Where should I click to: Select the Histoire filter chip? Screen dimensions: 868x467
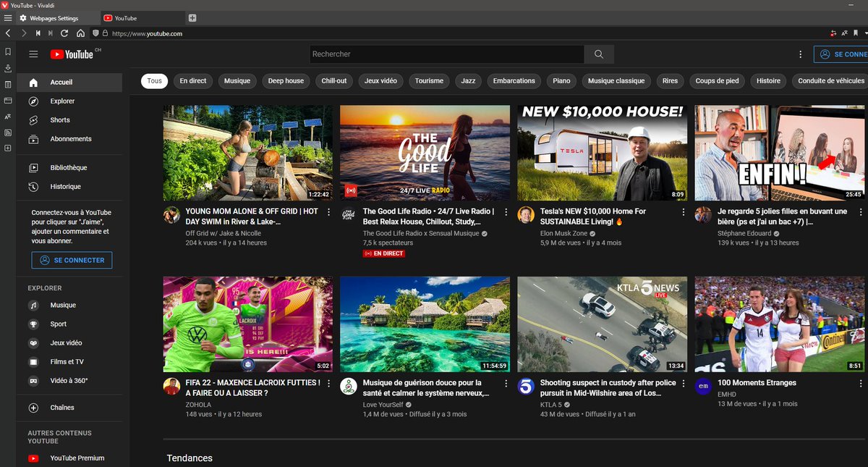768,81
